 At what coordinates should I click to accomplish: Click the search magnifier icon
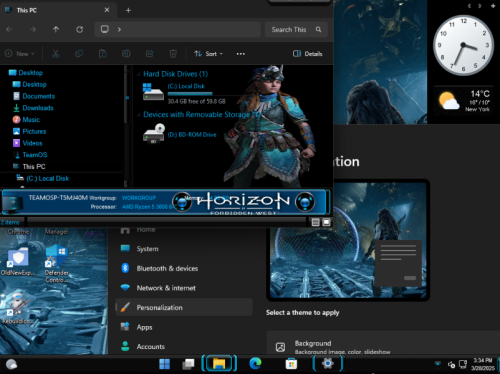(x=318, y=30)
